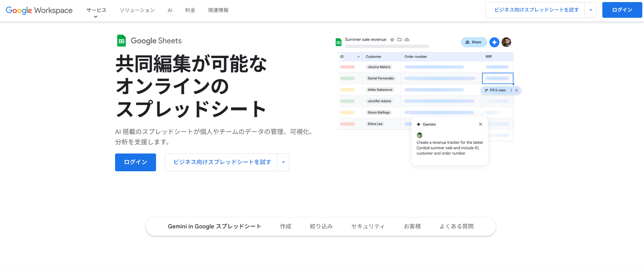Click the yellow ID tag in Akiko Nakamura row

tap(347, 90)
